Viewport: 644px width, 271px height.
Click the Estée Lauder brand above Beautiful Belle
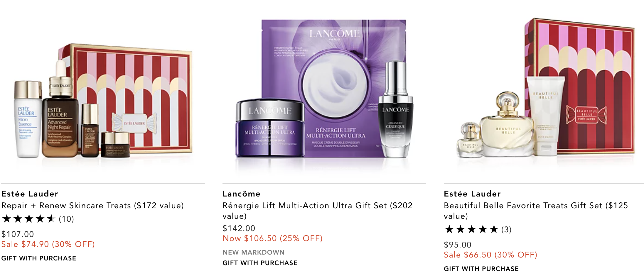coord(472,194)
